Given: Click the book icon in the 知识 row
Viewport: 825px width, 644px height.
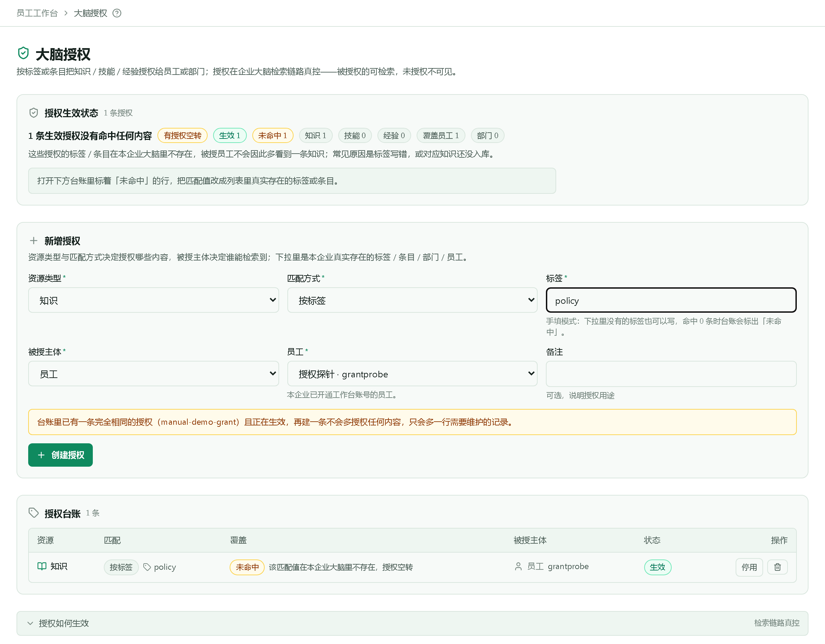Looking at the screenshot, I should [x=42, y=566].
